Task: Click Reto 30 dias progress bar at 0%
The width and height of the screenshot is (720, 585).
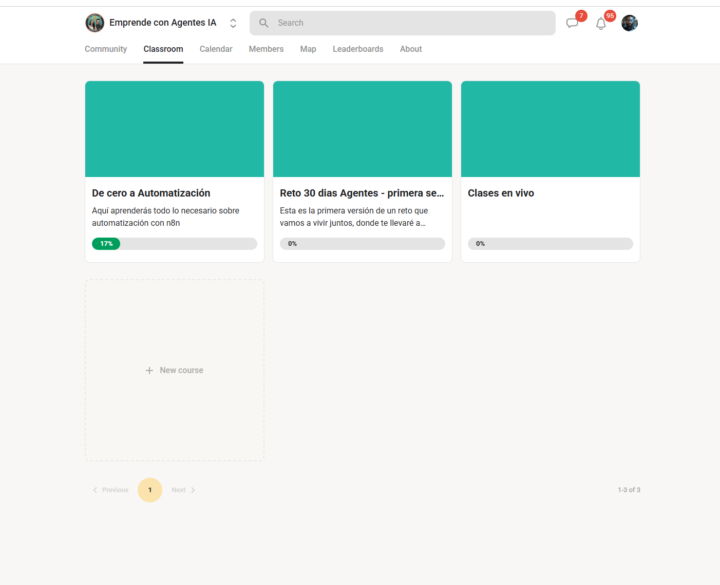Action: [x=362, y=244]
